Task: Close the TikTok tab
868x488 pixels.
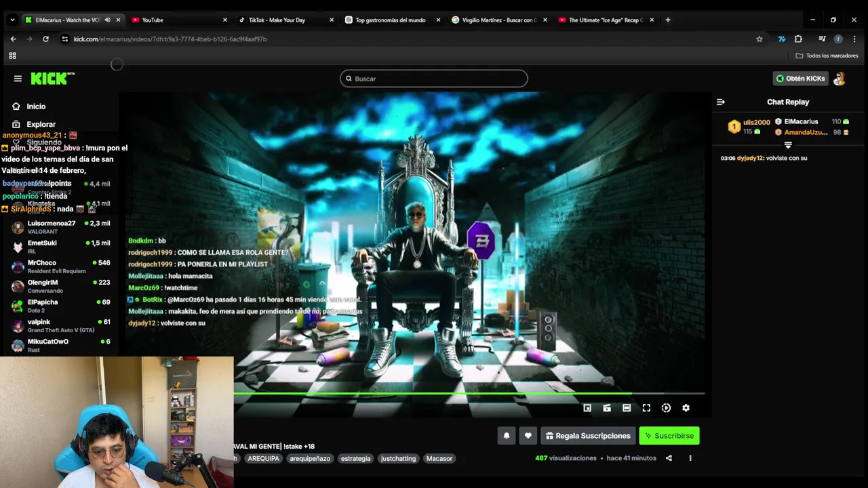Action: coord(331,20)
